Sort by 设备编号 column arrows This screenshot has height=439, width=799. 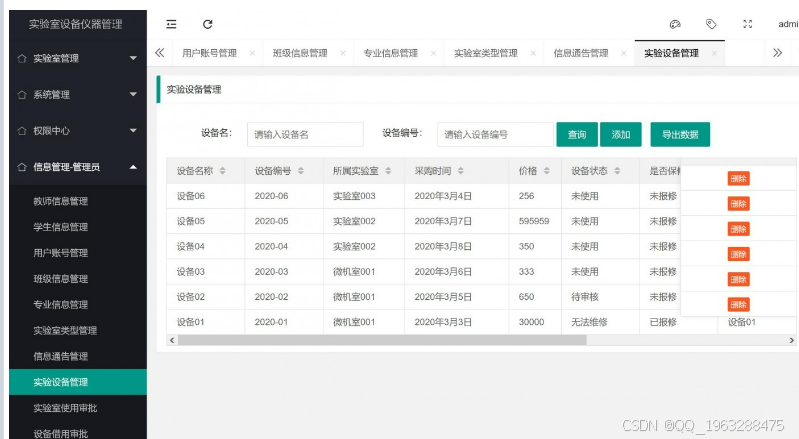click(x=301, y=171)
